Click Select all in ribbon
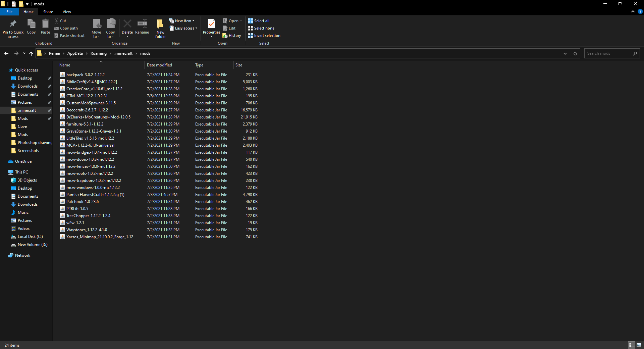The image size is (644, 349). click(x=259, y=21)
